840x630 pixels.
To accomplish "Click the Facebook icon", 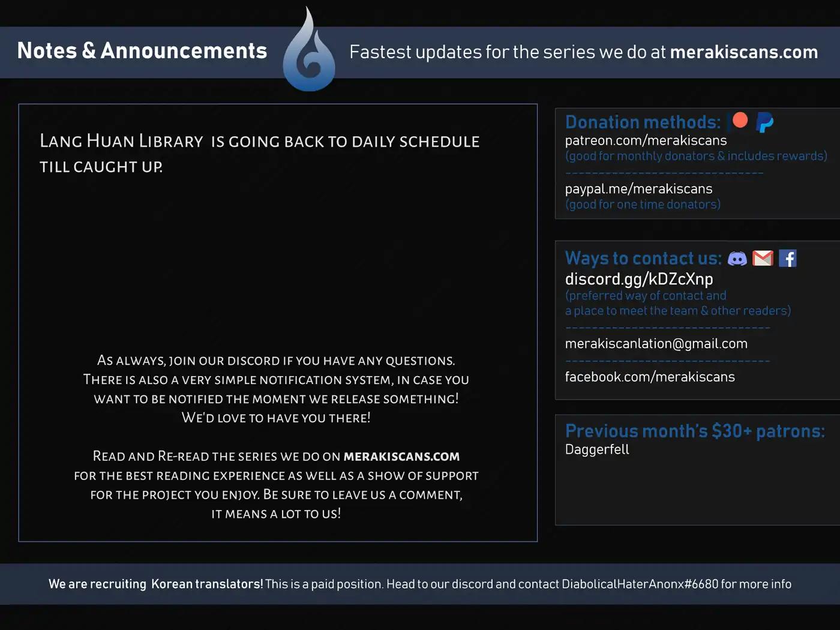I will pos(787,259).
